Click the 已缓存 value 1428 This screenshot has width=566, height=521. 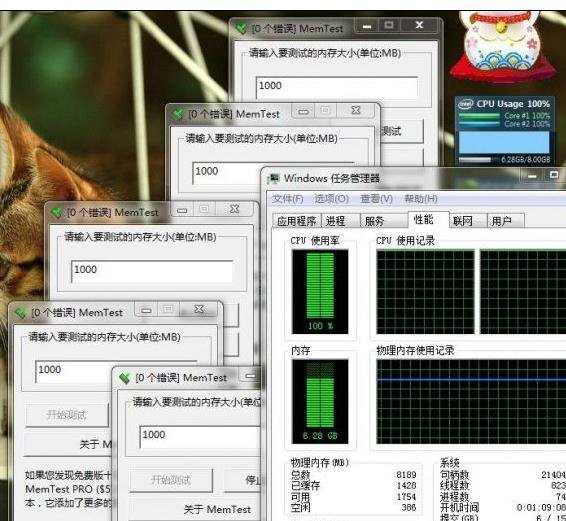tap(406, 486)
